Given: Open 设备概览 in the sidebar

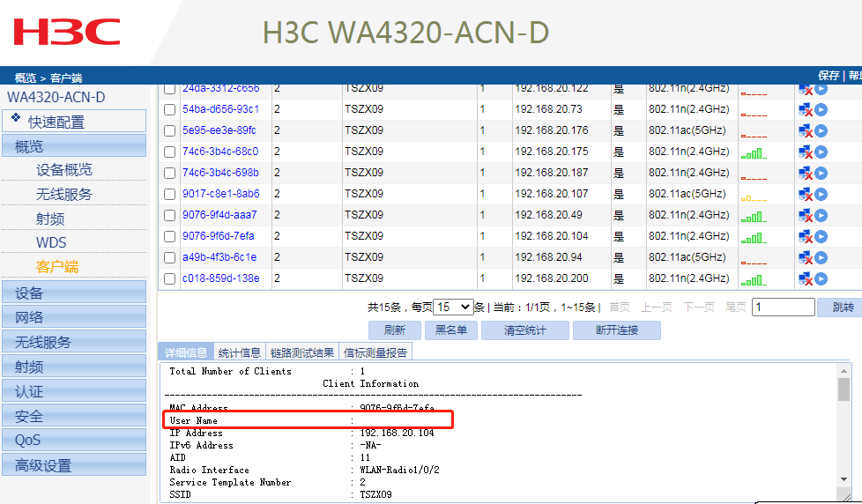Looking at the screenshot, I should click(63, 170).
